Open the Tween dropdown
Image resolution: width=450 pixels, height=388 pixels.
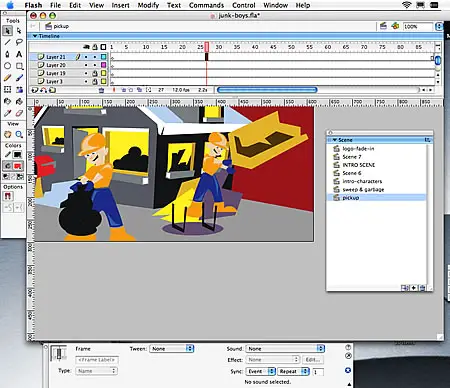click(172, 349)
